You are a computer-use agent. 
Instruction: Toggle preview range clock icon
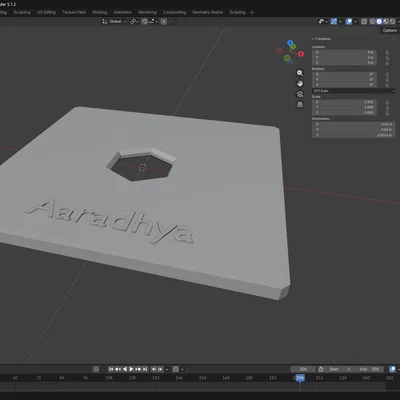321,369
